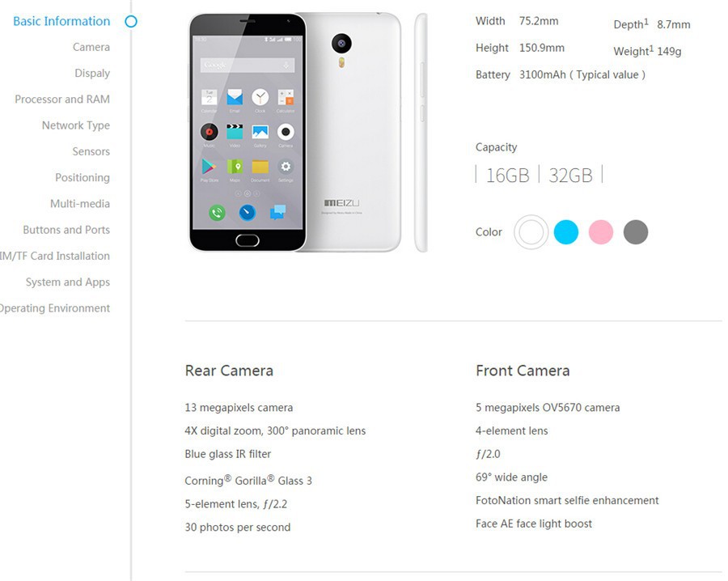Open the Camera section in sidebar
Viewport: 728px width, 581px height.
(91, 47)
